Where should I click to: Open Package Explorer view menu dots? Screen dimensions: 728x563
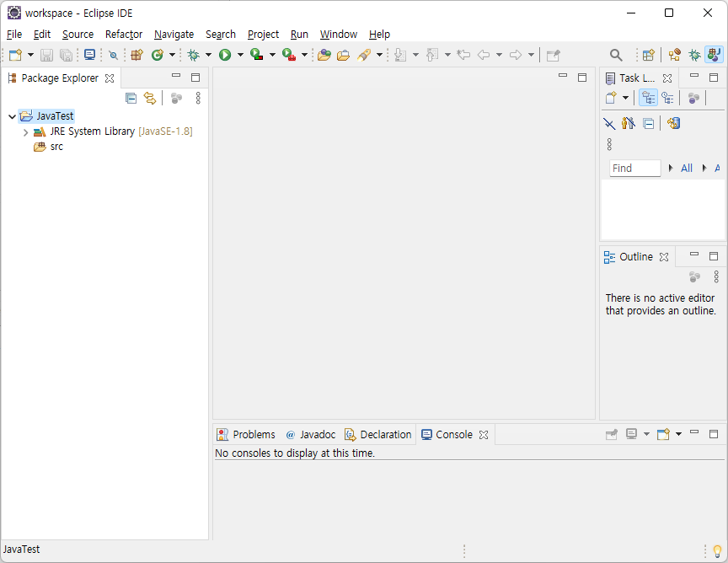[x=198, y=98]
